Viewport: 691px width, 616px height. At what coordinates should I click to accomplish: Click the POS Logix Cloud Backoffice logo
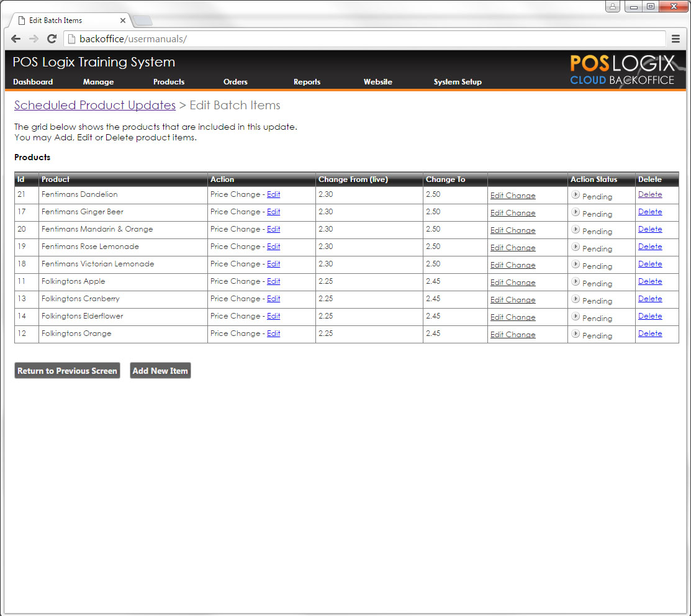[622, 70]
